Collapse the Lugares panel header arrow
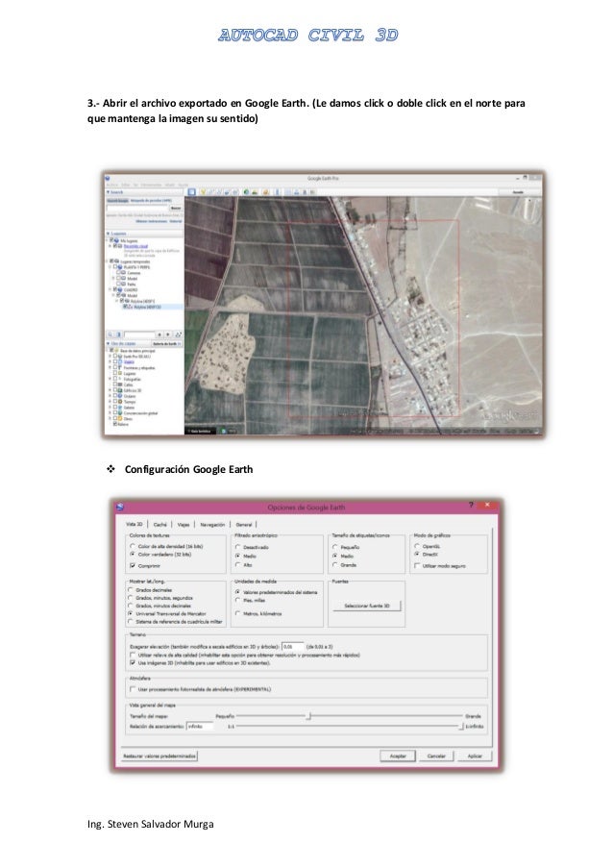This screenshot has width=613, height=868. click(x=109, y=234)
